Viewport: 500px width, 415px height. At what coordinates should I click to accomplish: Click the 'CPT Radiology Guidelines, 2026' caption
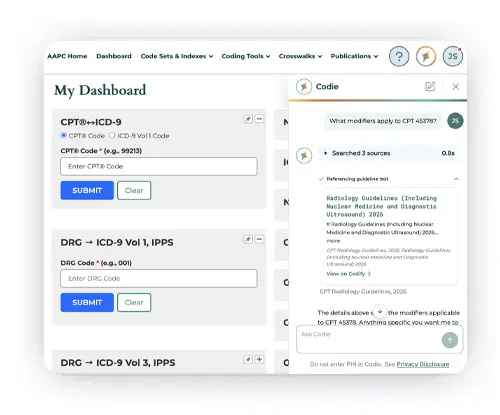pyautogui.click(x=363, y=292)
